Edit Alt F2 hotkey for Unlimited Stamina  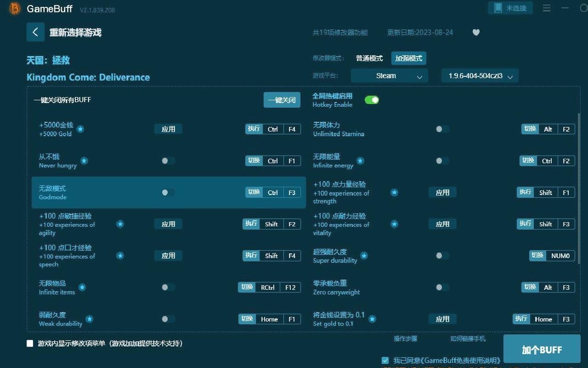(548, 129)
